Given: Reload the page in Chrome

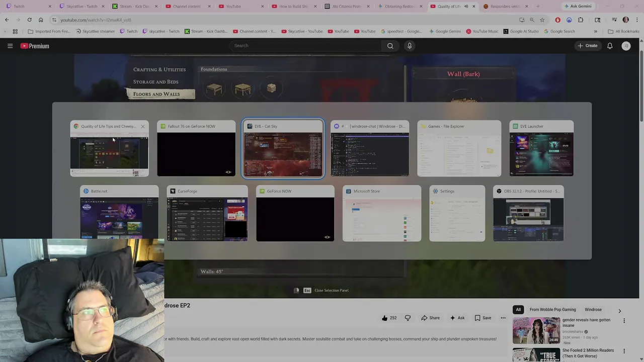Looking at the screenshot, I should (29, 20).
